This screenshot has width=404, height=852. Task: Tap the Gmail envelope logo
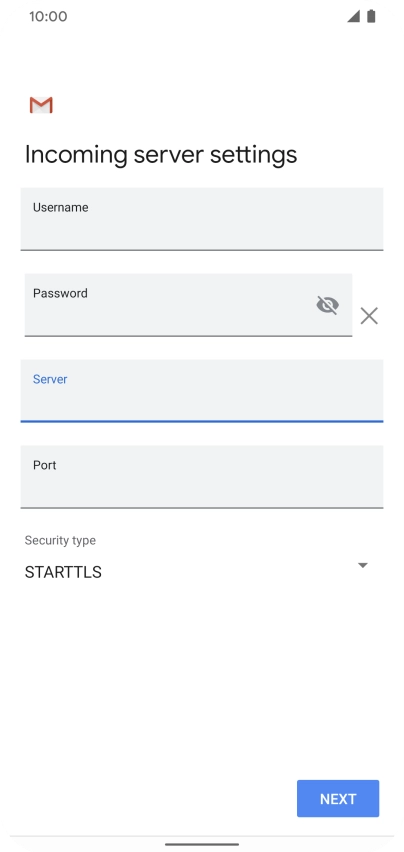coord(41,105)
